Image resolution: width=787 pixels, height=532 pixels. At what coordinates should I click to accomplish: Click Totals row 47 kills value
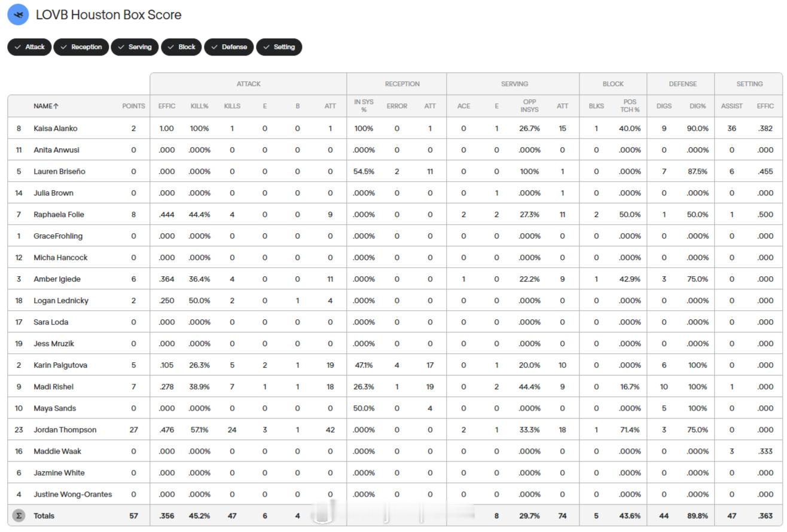[232, 516]
